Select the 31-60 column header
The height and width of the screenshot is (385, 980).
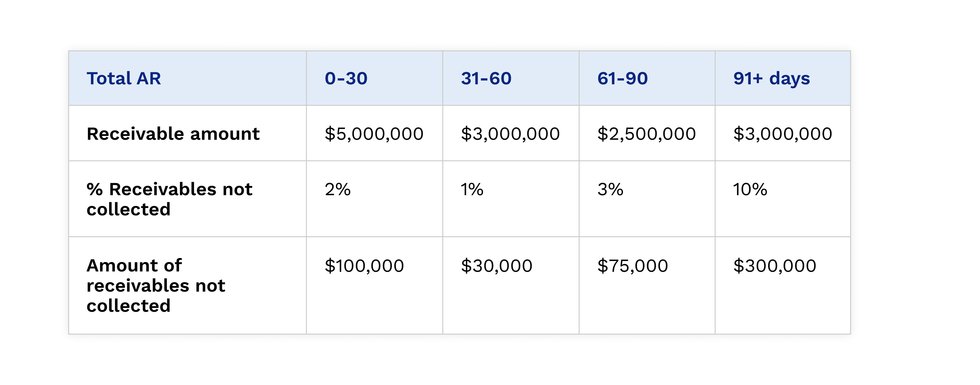[x=510, y=78]
